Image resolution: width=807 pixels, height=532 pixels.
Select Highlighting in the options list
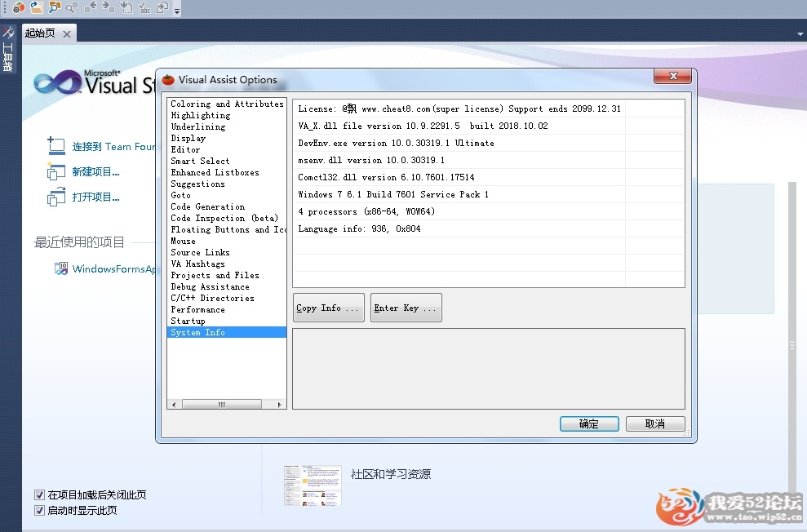click(x=227, y=115)
